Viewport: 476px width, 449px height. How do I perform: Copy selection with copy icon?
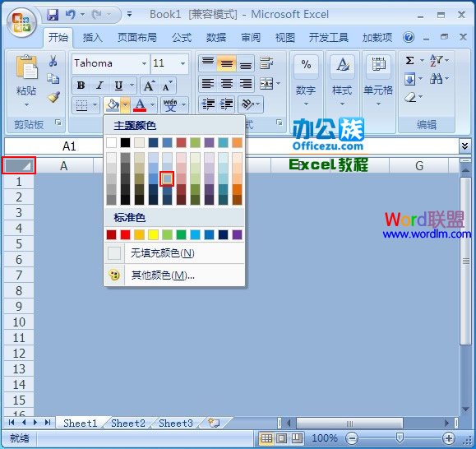pyautogui.click(x=53, y=79)
